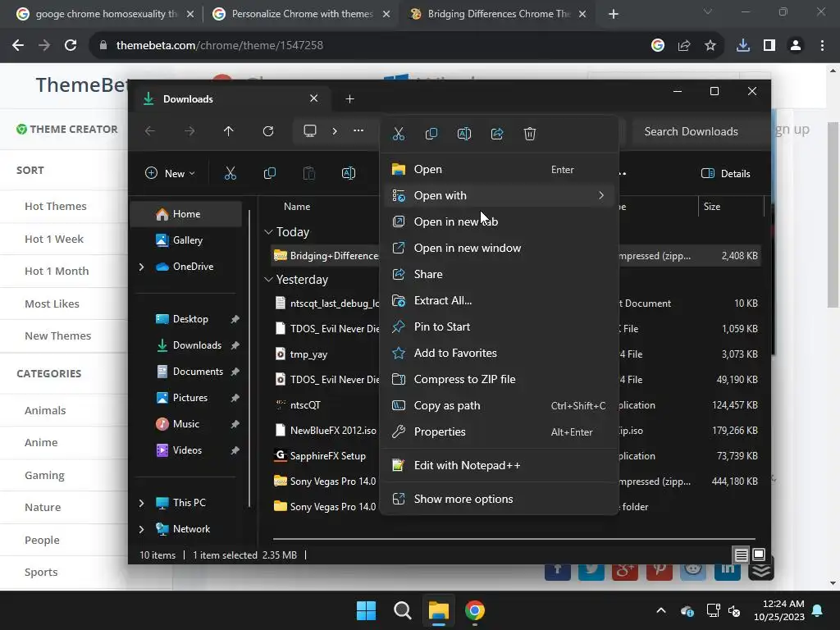Open a new Chrome tab

[614, 14]
